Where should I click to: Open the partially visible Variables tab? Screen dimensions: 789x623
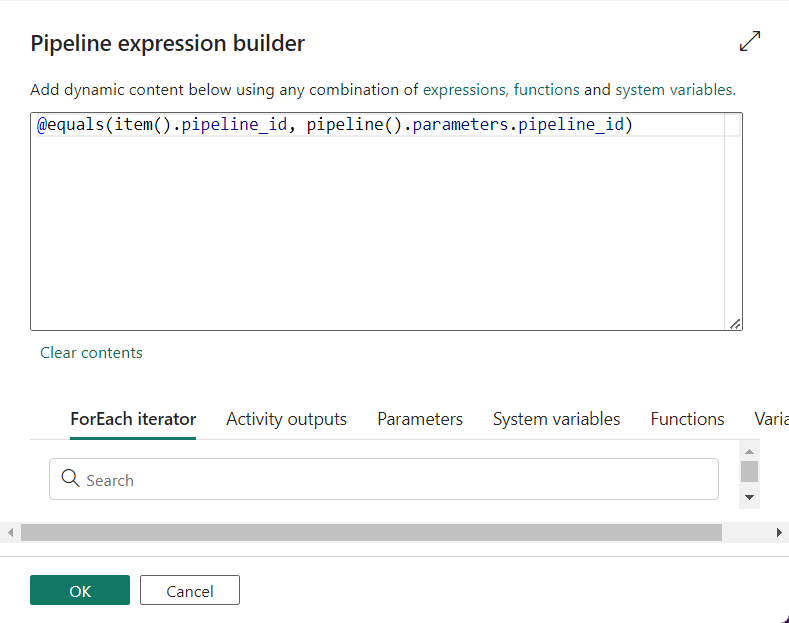coord(771,419)
